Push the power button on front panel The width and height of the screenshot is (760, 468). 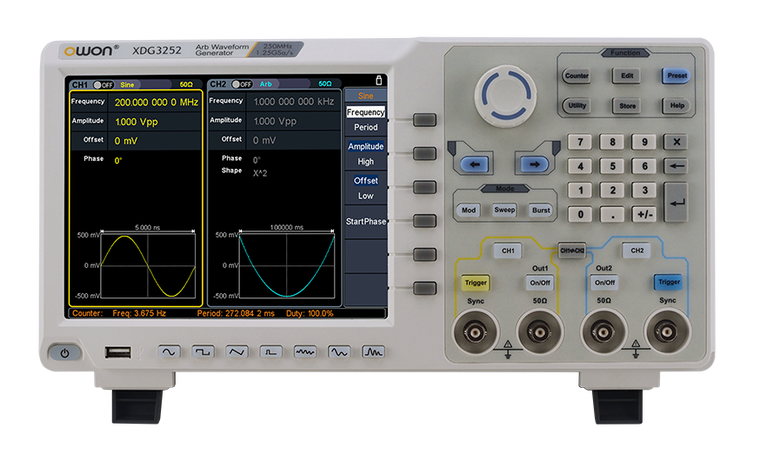(64, 353)
